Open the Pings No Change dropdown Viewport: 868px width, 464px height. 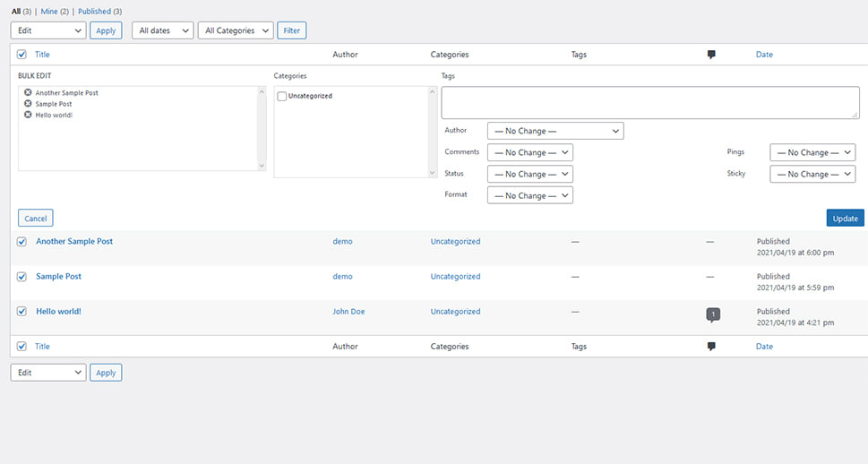[x=812, y=152]
